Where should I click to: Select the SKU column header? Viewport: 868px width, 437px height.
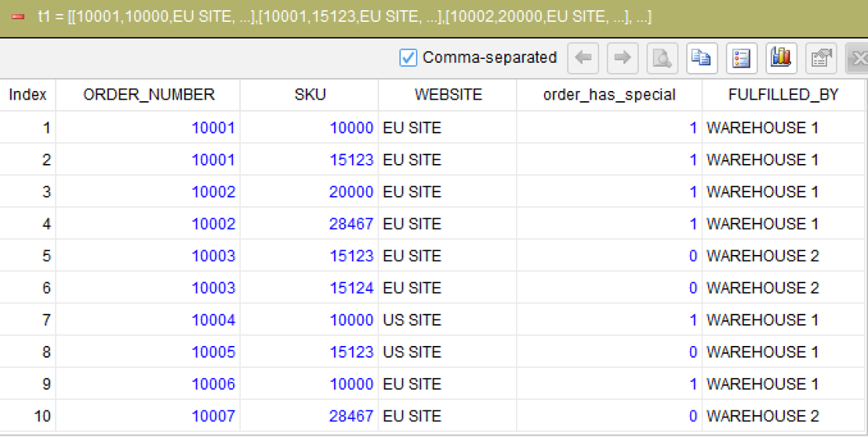[x=310, y=95]
